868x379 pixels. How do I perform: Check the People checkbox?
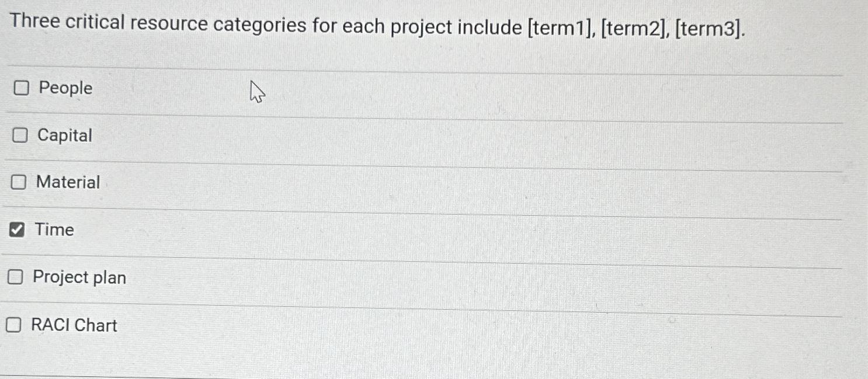tap(20, 89)
